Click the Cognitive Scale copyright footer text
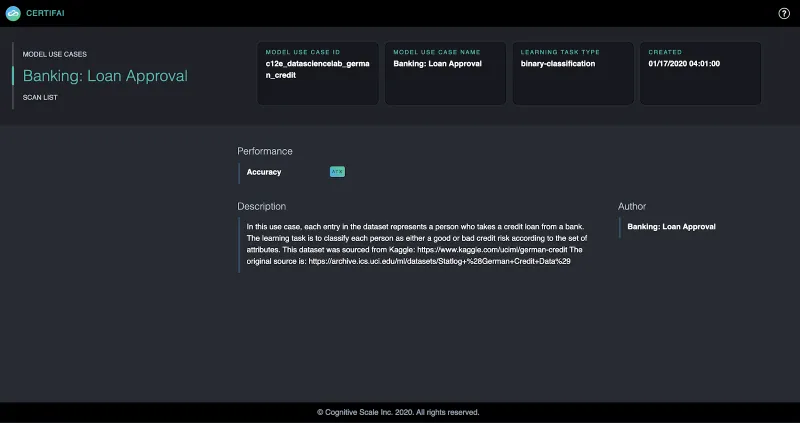Screen dimensions: 800x423 tap(398, 412)
